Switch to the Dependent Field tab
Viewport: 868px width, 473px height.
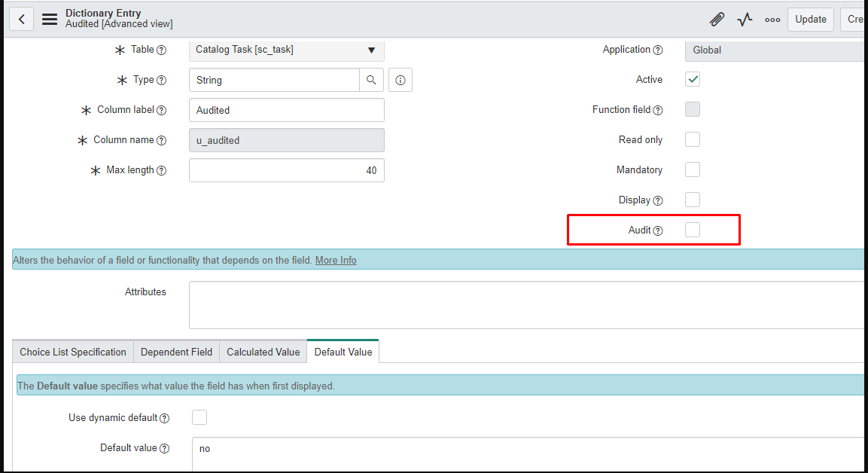point(177,352)
